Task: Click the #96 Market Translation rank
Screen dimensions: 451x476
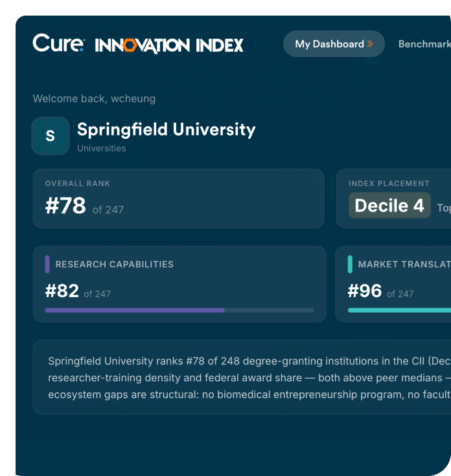Action: pos(365,291)
